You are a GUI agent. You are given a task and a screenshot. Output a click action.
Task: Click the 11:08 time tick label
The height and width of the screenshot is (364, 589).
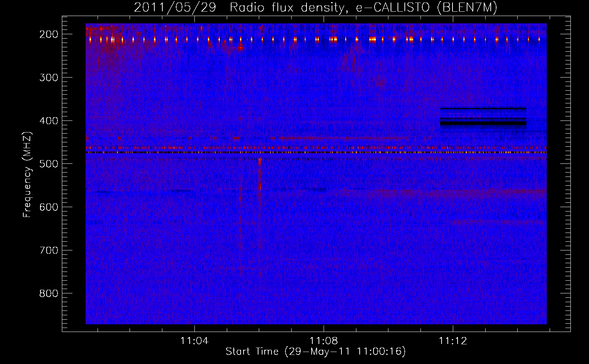324,341
